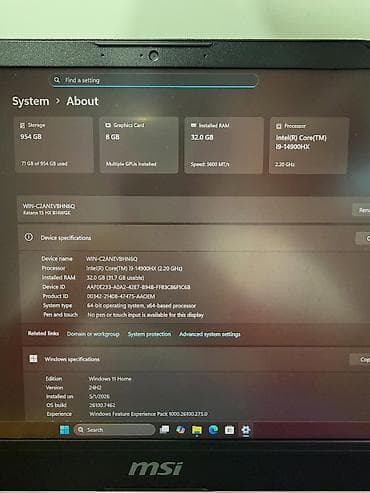The height and width of the screenshot is (493, 370).
Task: Open Advanced system settings link
Action: point(210,334)
